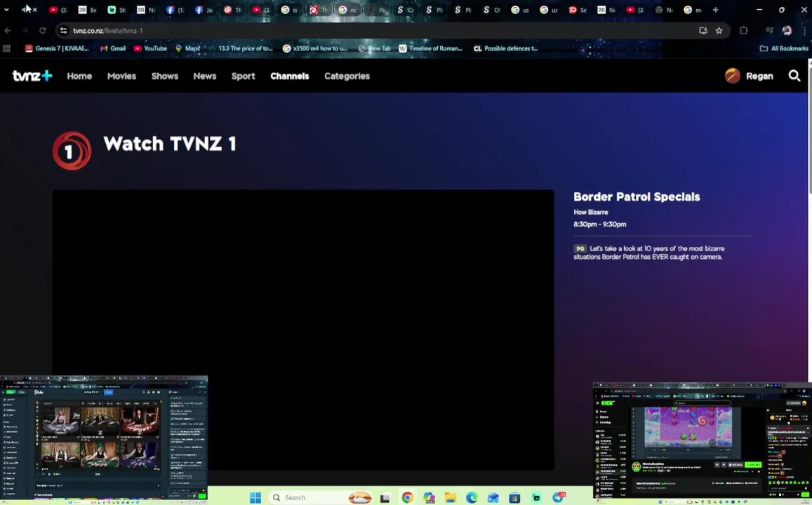Screen dimensions: 812x505
Task: Open the Windows Start menu
Action: 255,498
